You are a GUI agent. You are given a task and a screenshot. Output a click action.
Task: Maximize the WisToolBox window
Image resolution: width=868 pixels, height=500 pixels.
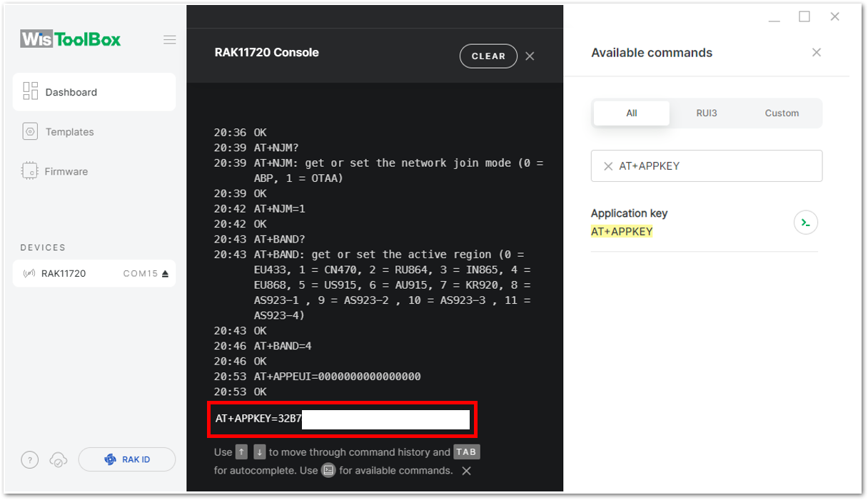click(x=804, y=16)
